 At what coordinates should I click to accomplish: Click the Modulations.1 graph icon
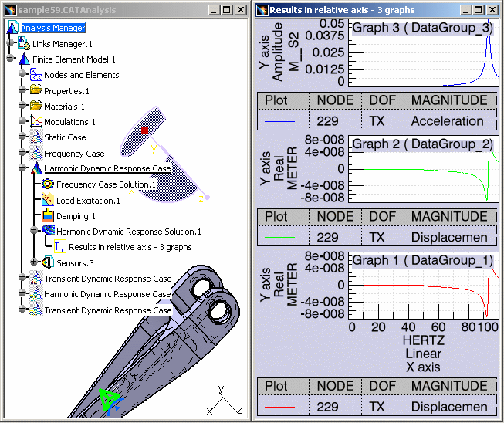36,121
